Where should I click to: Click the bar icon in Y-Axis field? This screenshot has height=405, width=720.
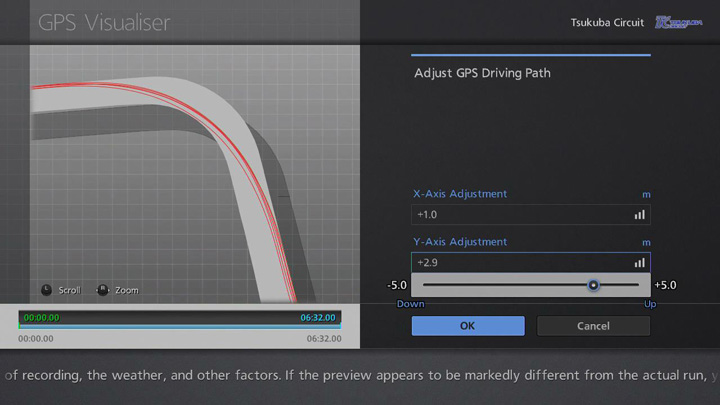tap(639, 263)
